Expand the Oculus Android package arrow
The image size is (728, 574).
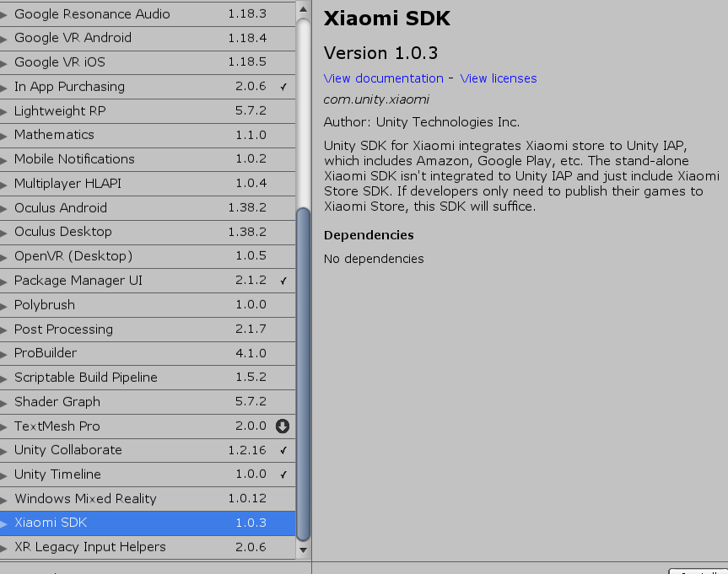point(3,209)
